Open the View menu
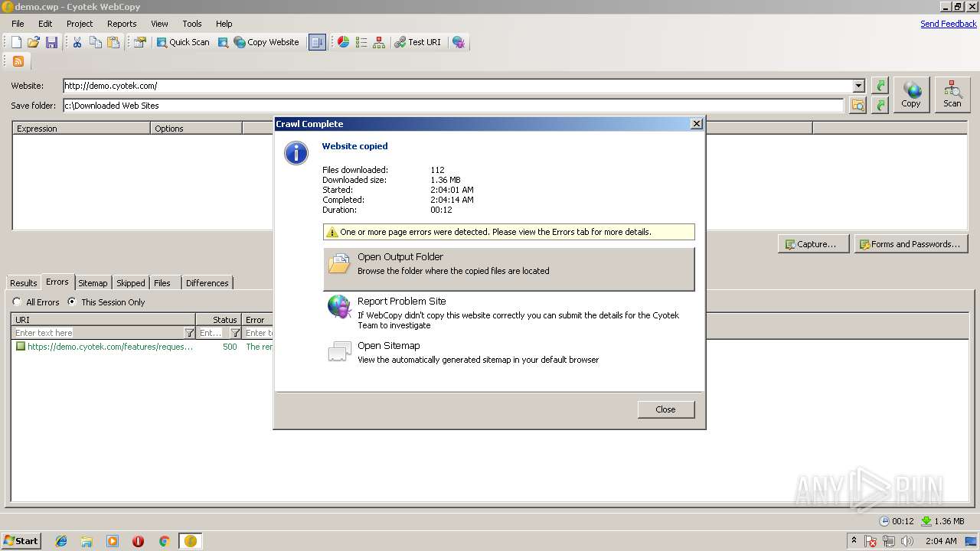This screenshot has height=551, width=980. (159, 24)
